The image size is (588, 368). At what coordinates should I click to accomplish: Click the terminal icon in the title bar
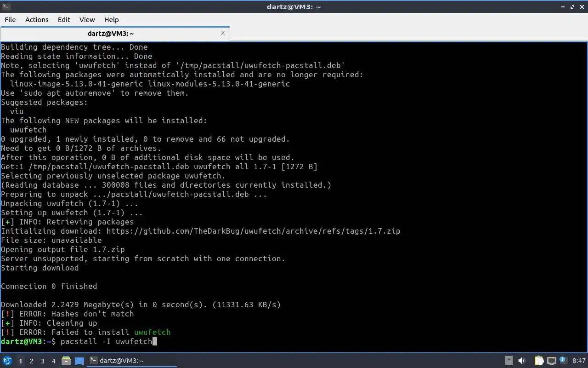tap(6, 6)
